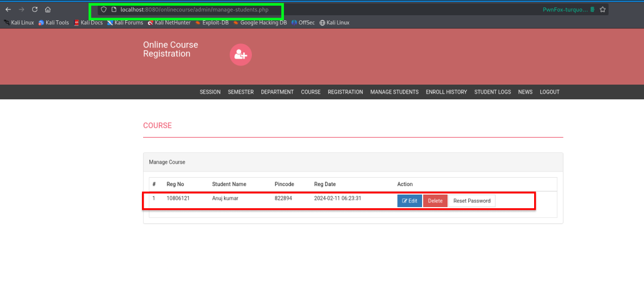Click the Action column header
Screen dimensions: 644x286
coord(405,184)
